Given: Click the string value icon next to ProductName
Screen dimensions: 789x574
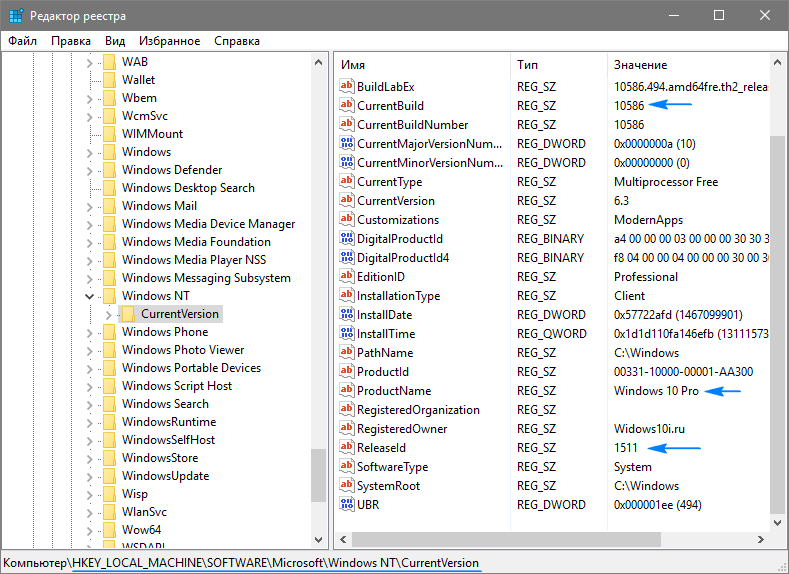Looking at the screenshot, I should tap(347, 391).
